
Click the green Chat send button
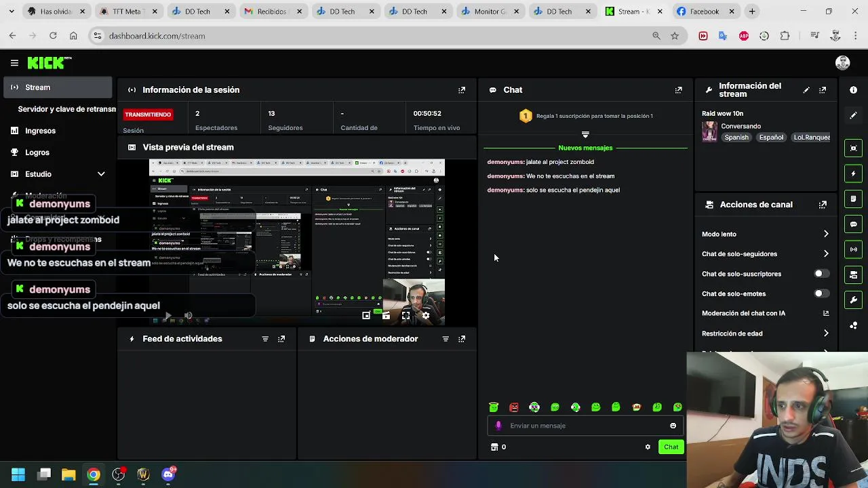coord(671,447)
